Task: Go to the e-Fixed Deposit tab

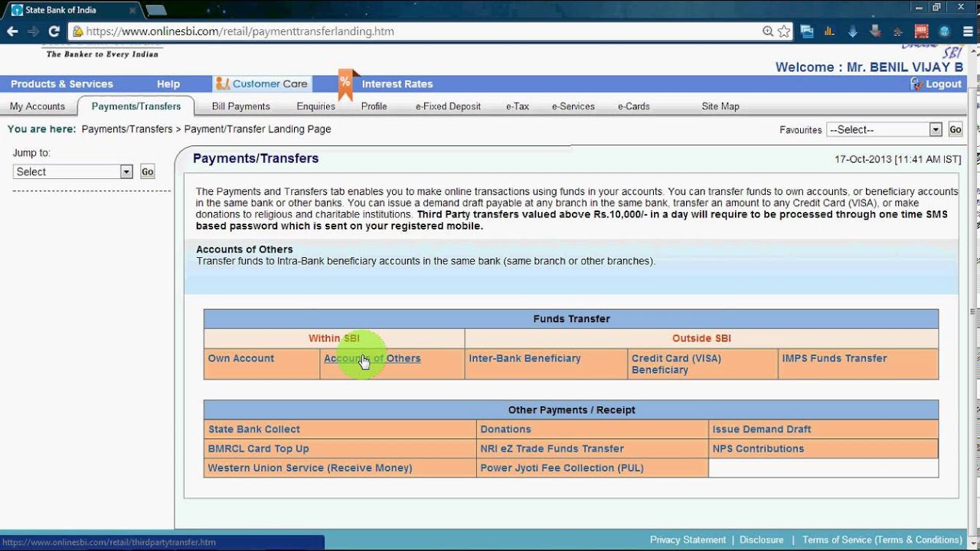Action: (x=449, y=106)
